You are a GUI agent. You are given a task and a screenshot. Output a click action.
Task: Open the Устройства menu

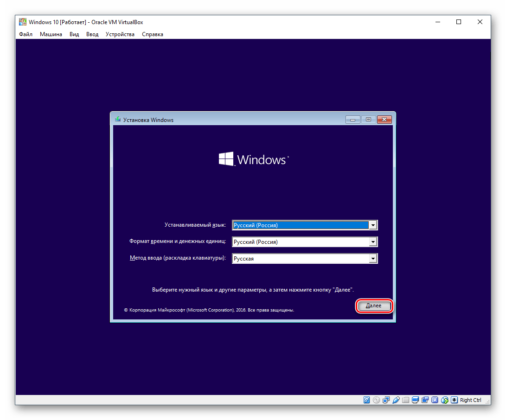click(120, 34)
